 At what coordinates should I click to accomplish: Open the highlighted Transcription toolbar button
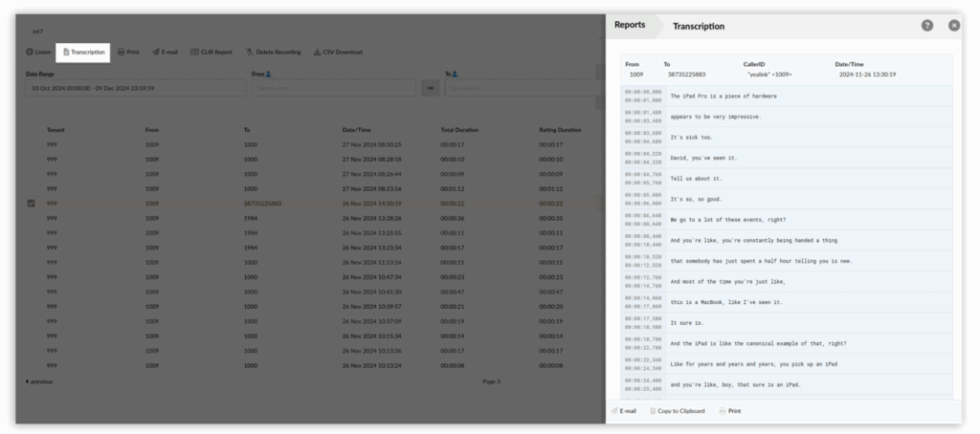pos(83,53)
